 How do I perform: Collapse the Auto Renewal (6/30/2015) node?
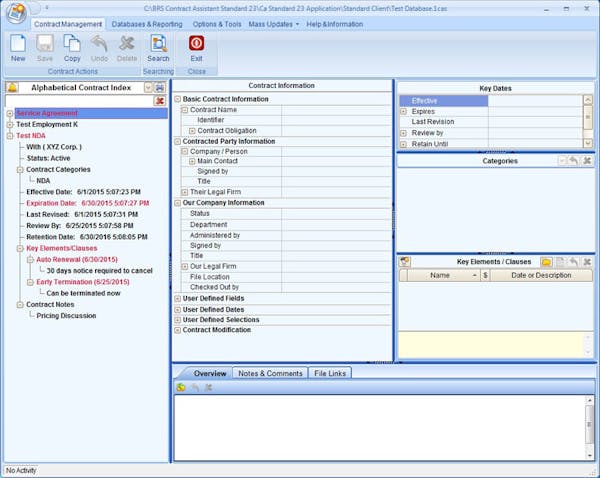click(30, 259)
